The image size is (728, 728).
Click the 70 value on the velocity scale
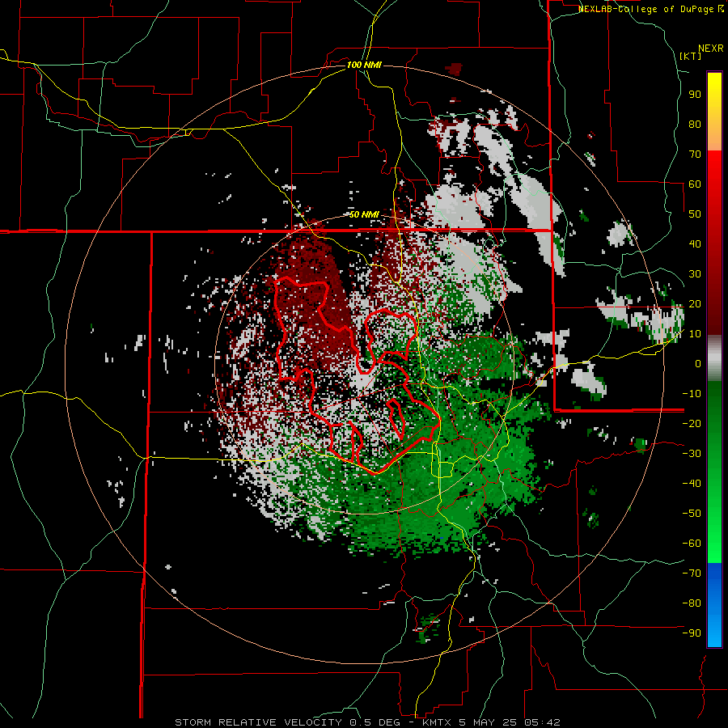click(x=695, y=154)
